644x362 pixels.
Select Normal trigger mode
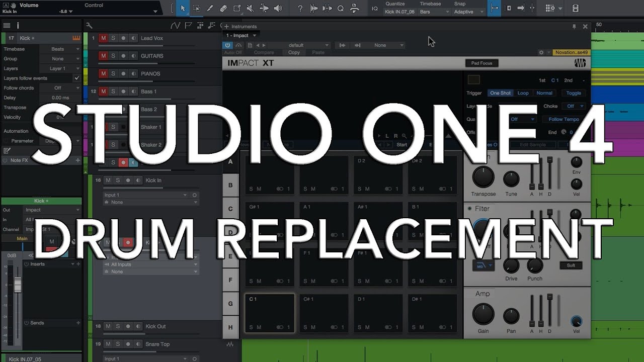pyautogui.click(x=544, y=93)
